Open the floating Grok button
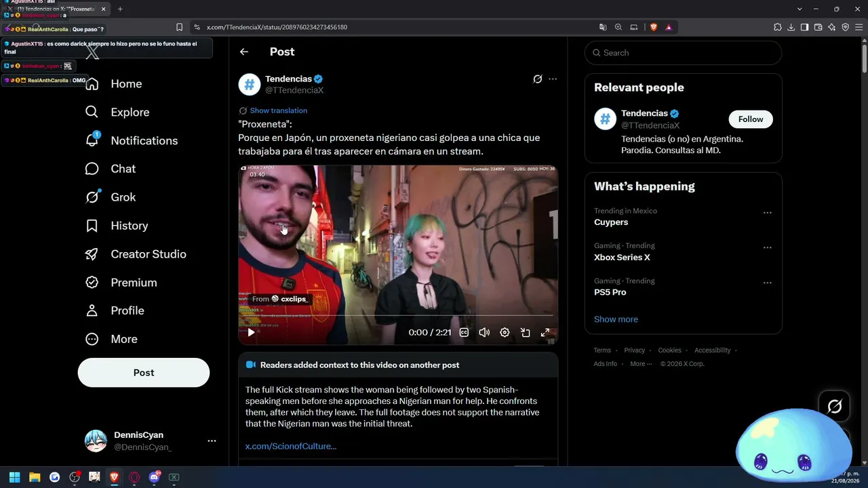The image size is (868, 488). (x=834, y=406)
